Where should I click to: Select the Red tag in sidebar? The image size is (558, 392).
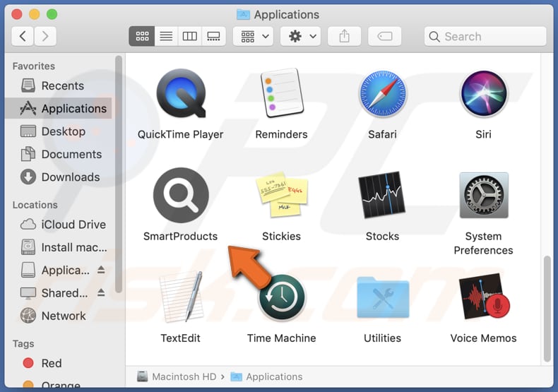(x=59, y=363)
